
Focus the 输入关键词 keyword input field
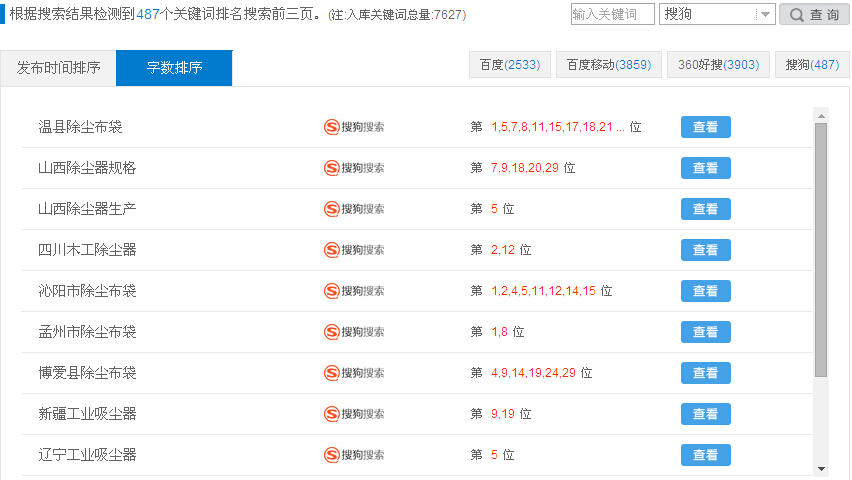point(612,14)
